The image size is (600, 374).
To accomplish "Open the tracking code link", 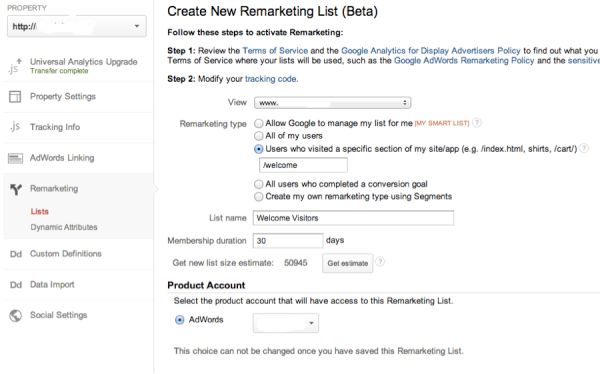I will 271,79.
